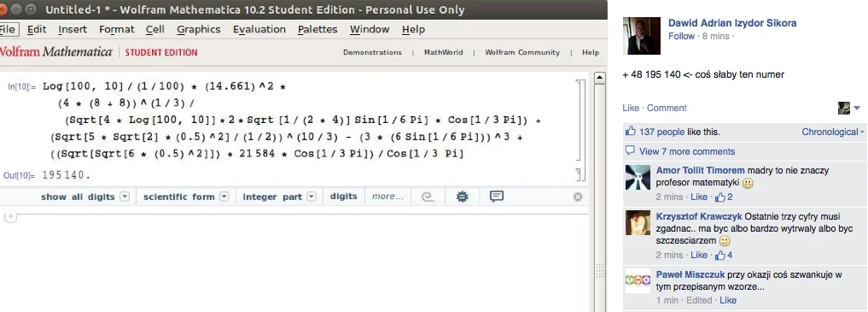Open the Palettes menu
The image size is (868, 312).
(317, 29)
